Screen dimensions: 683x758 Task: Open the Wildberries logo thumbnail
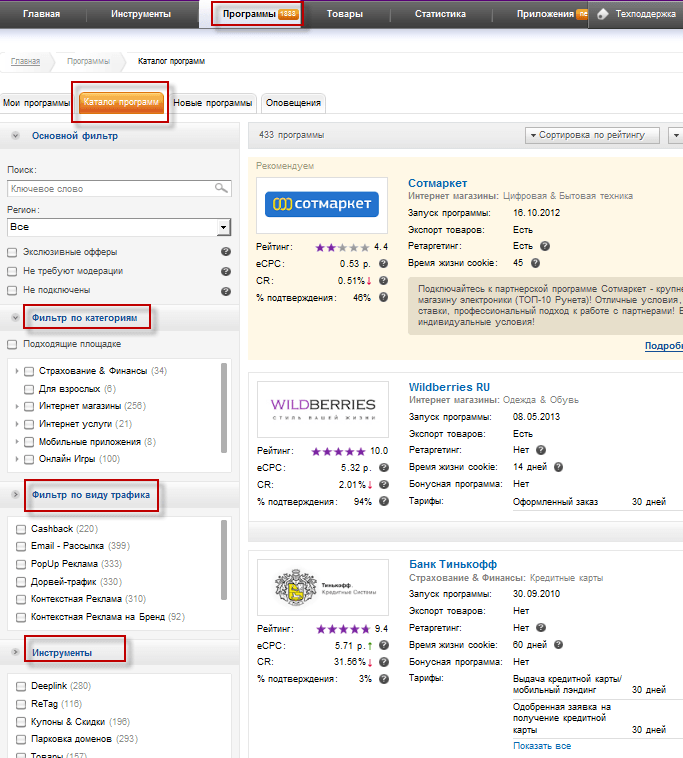pos(323,409)
